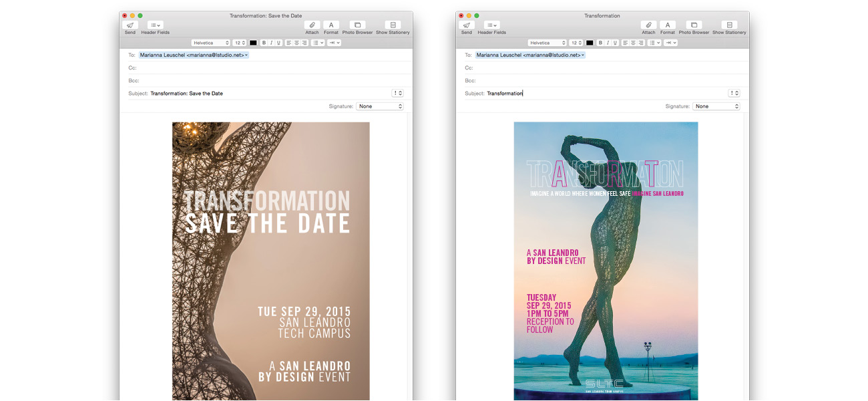This screenshot has height=401, width=868.
Task: Open the indent menu in the Save the Date window
Action: (x=334, y=43)
